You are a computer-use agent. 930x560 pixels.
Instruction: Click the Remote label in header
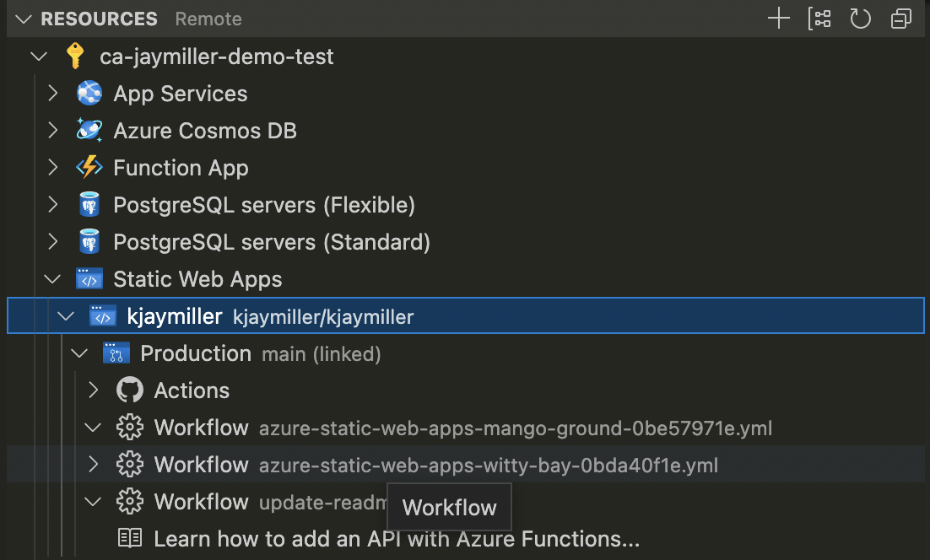[x=208, y=19]
